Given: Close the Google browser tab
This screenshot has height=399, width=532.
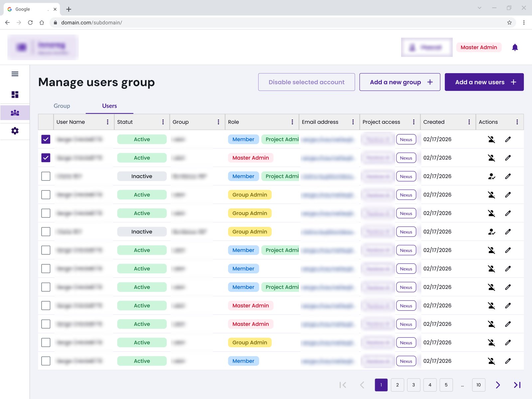Looking at the screenshot, I should 55,9.
